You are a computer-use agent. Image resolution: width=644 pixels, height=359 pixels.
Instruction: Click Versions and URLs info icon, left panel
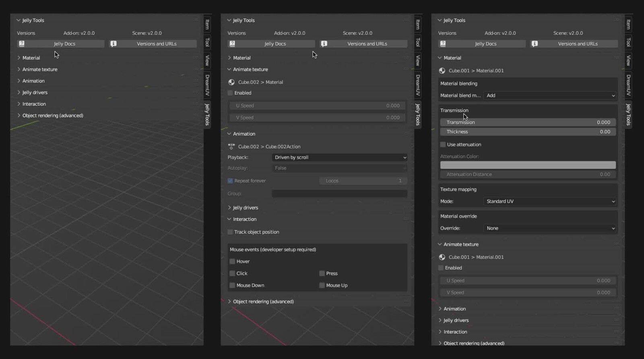coord(114,43)
